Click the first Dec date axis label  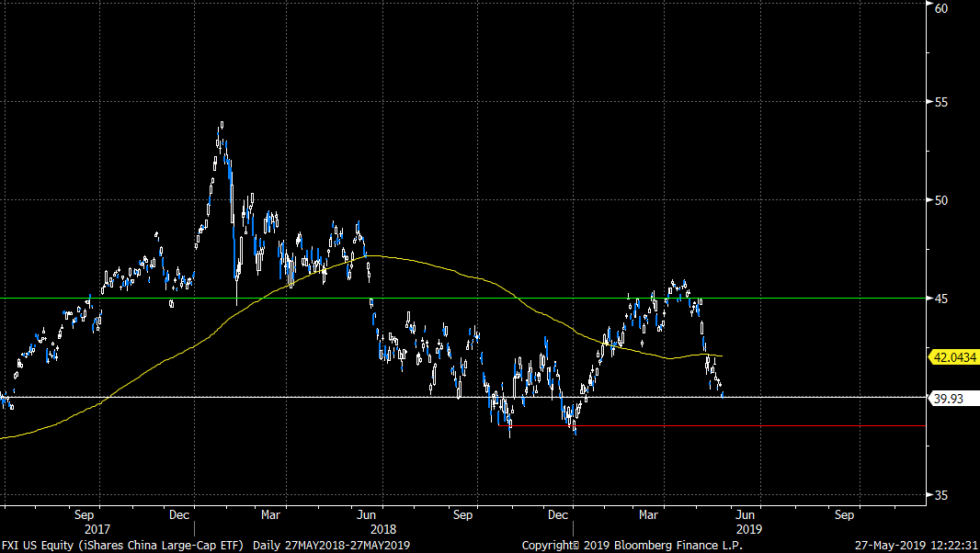point(179,515)
